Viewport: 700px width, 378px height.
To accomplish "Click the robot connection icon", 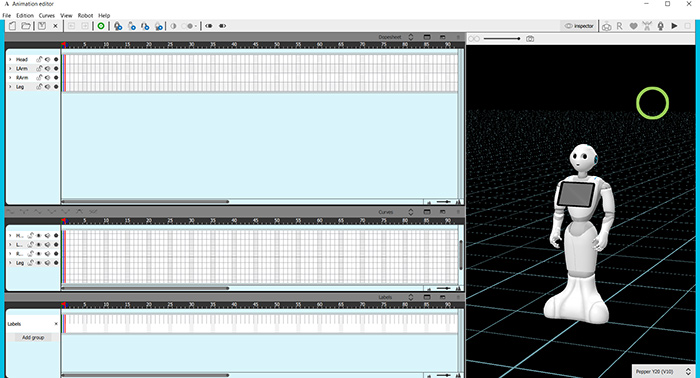I will coord(606,26).
